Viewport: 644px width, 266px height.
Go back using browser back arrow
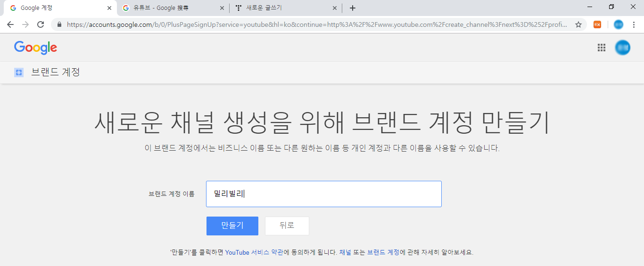(10, 24)
